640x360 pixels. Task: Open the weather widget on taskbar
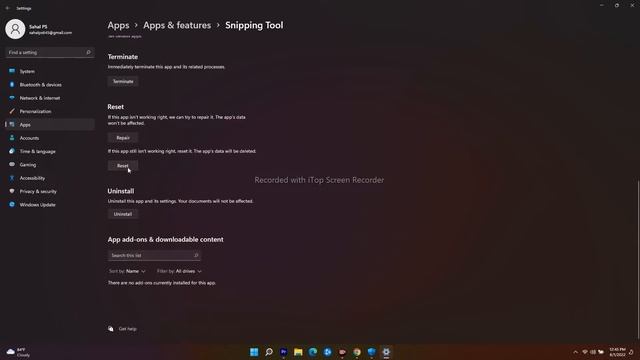[18, 352]
